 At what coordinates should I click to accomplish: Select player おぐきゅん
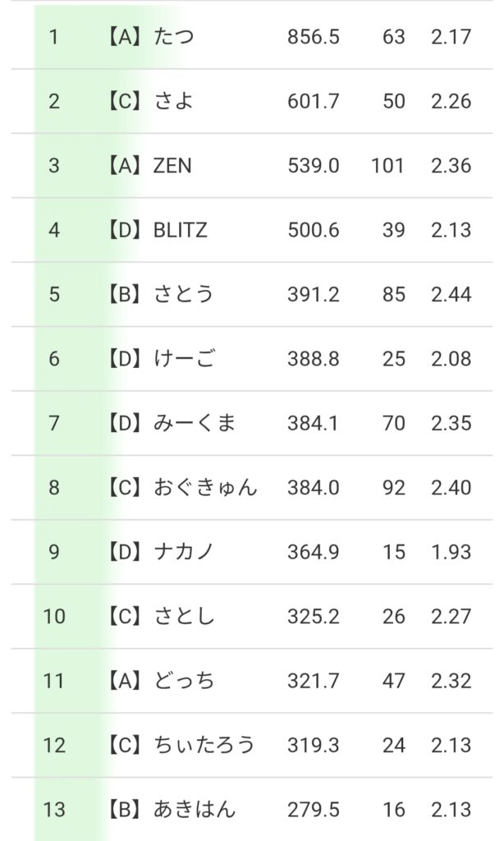[x=205, y=488]
